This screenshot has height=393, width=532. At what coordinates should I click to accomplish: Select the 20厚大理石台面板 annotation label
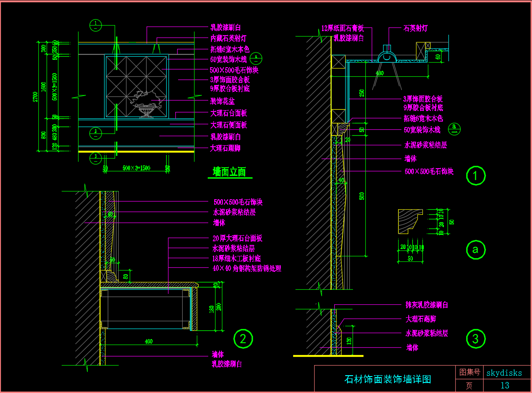tap(237, 239)
